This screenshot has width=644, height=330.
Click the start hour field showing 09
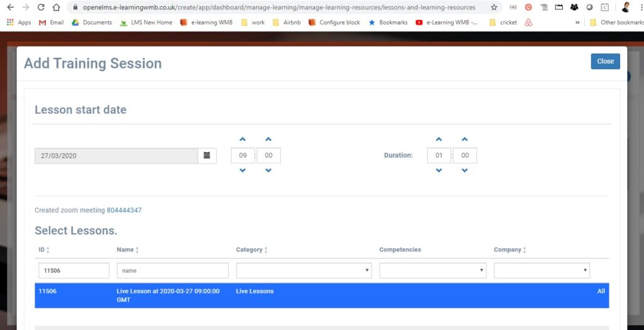click(243, 155)
